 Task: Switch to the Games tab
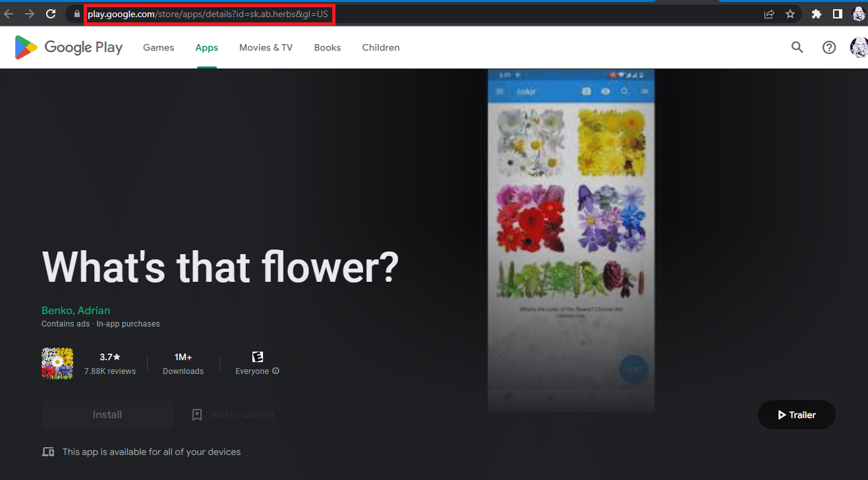tap(159, 47)
